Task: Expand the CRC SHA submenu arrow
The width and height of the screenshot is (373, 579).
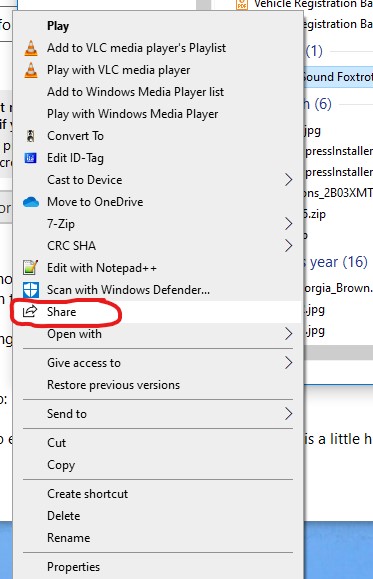Action: 288,246
